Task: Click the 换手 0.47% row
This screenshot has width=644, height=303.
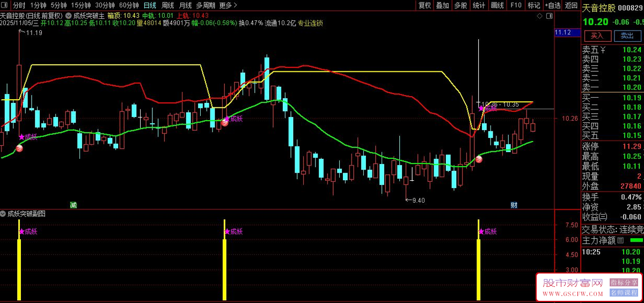Action: 613,197
